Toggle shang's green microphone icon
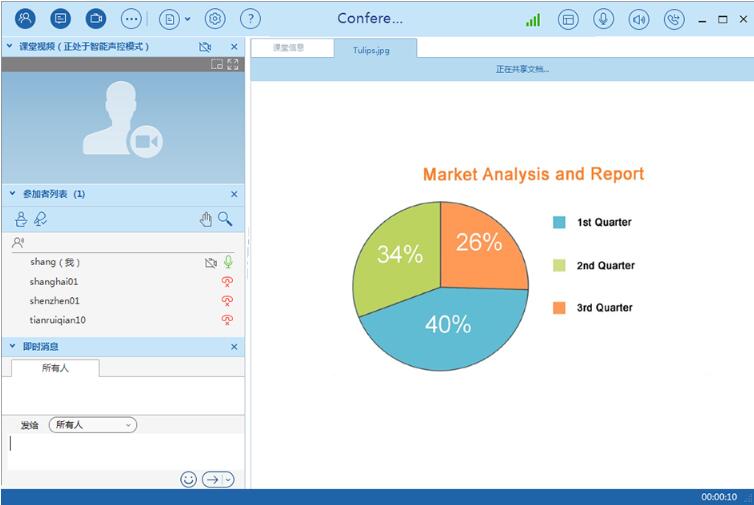The image size is (754, 505). 228,262
